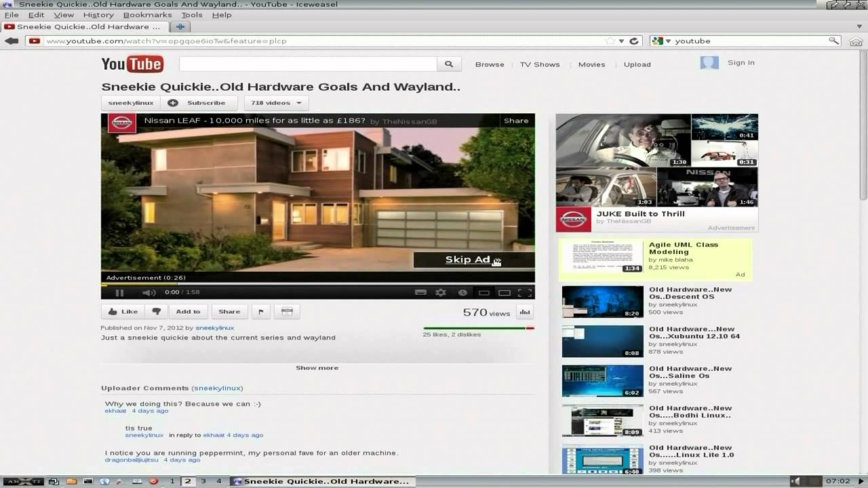
Task: Open Tools menu
Action: 192,15
